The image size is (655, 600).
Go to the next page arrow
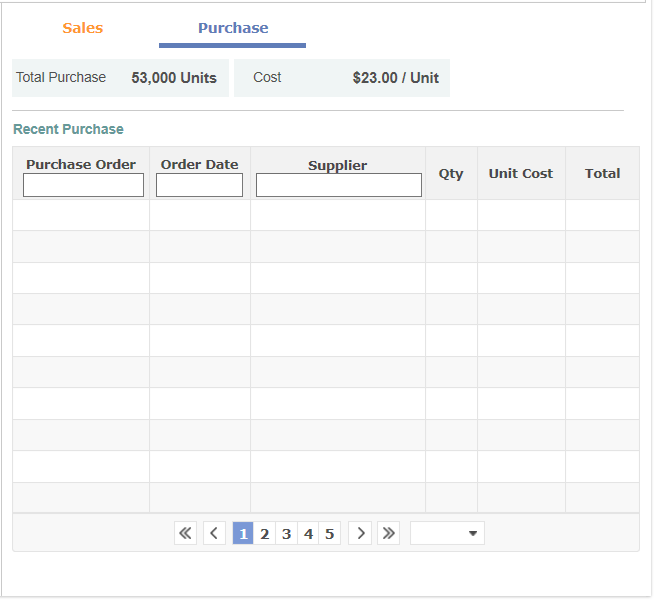(361, 533)
